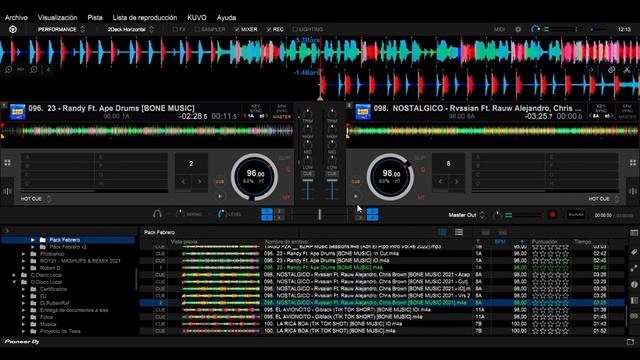Expand Pack Febrero folder in tree
The width and height of the screenshot is (640, 360).
point(33,240)
